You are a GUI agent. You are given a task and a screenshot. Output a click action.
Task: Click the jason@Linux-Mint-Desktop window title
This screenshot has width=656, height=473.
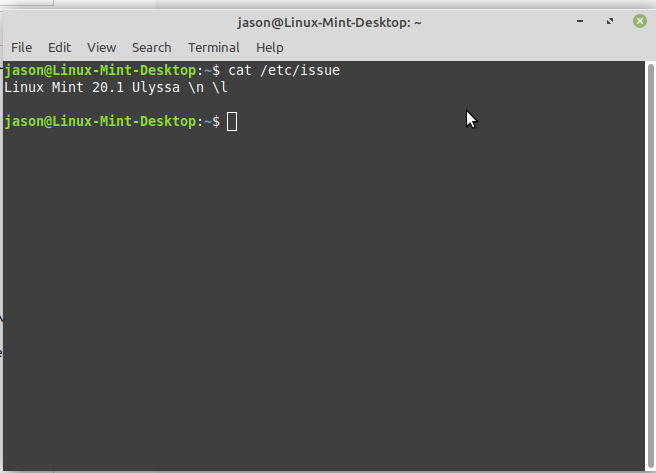pyautogui.click(x=329, y=21)
